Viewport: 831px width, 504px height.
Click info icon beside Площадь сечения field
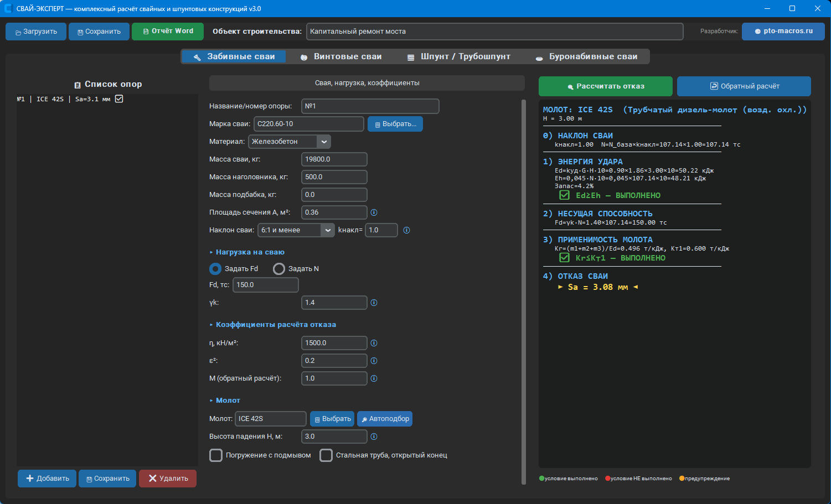point(374,212)
